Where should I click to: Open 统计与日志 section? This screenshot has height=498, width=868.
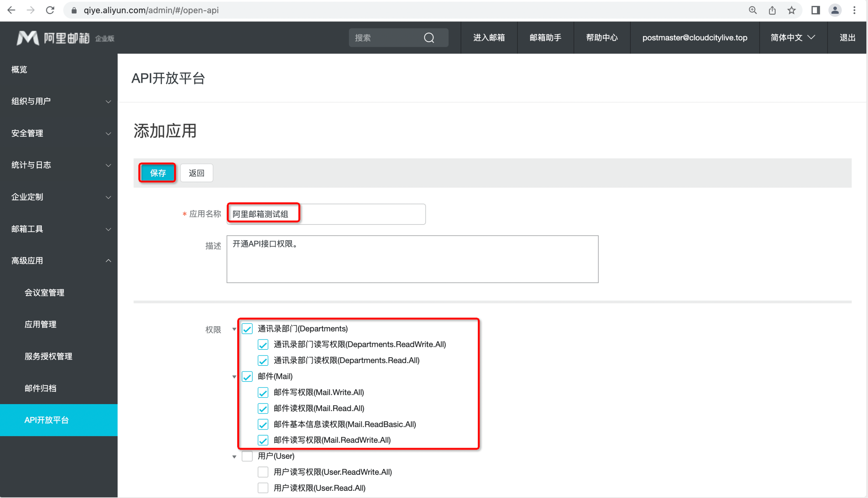[x=58, y=165]
